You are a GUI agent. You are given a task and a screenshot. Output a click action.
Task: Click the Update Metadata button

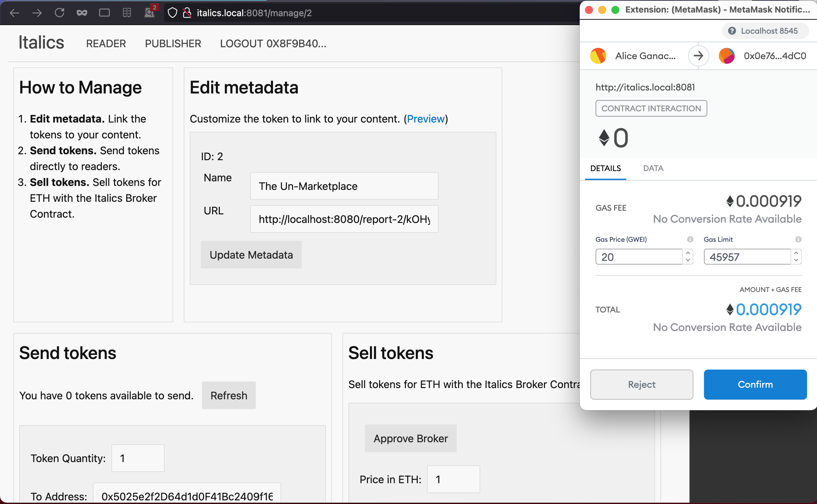(x=252, y=254)
